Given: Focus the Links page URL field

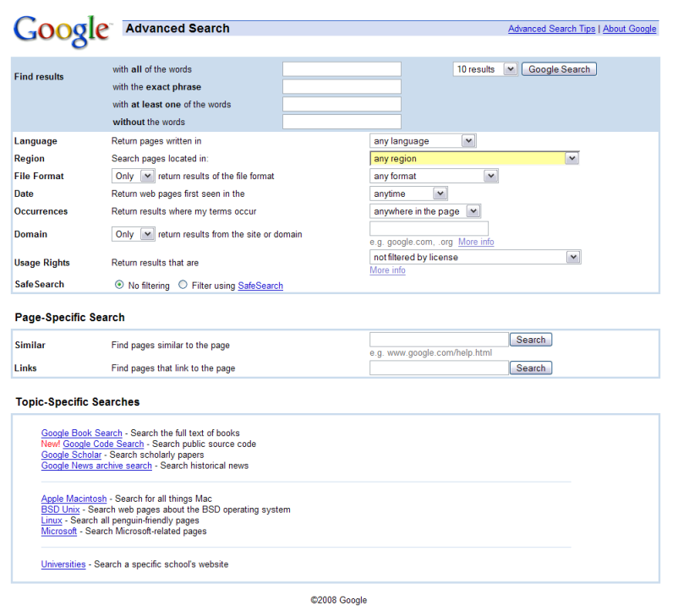Looking at the screenshot, I should [439, 368].
